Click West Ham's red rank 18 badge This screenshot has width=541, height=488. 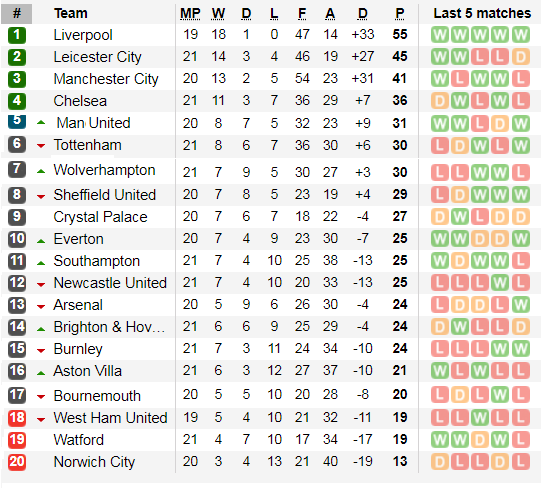(x=17, y=418)
